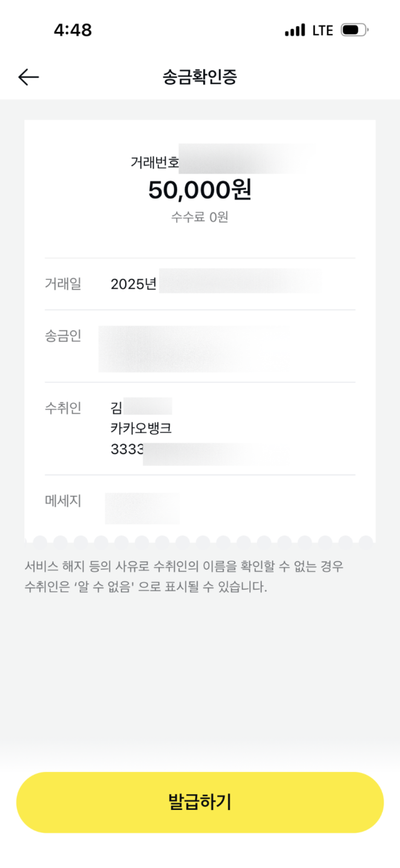Tap the 수수료 0원 fee text
The image size is (400, 868).
200,217
